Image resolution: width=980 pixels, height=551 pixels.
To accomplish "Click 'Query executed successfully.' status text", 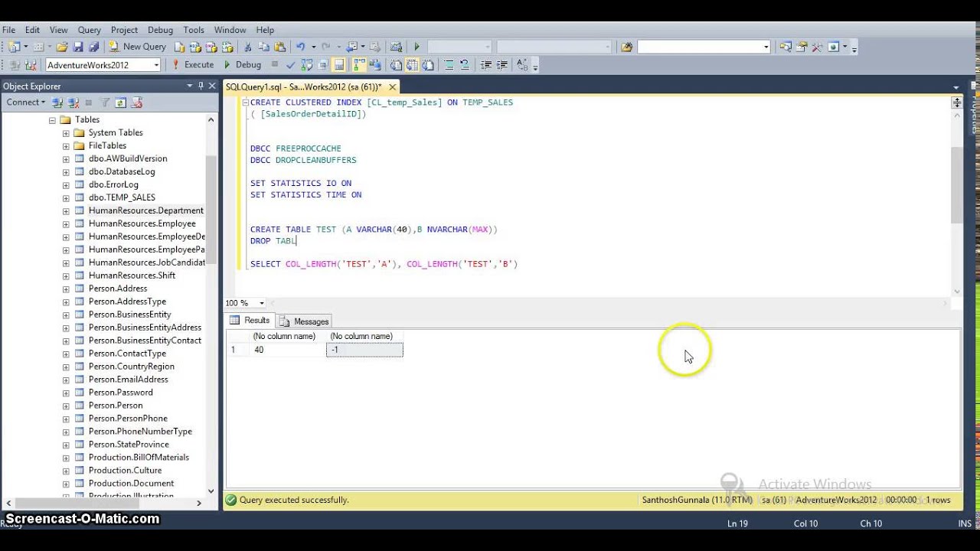I will coord(294,500).
